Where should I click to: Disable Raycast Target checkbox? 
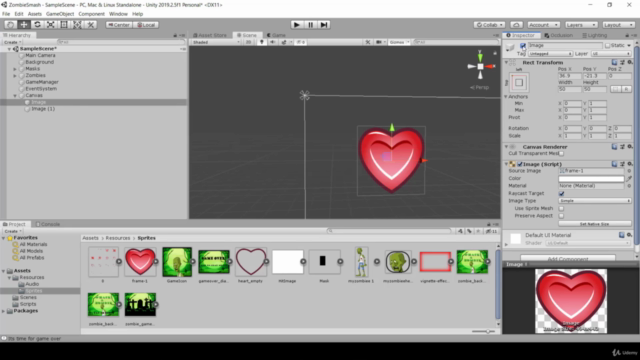pyautogui.click(x=562, y=193)
